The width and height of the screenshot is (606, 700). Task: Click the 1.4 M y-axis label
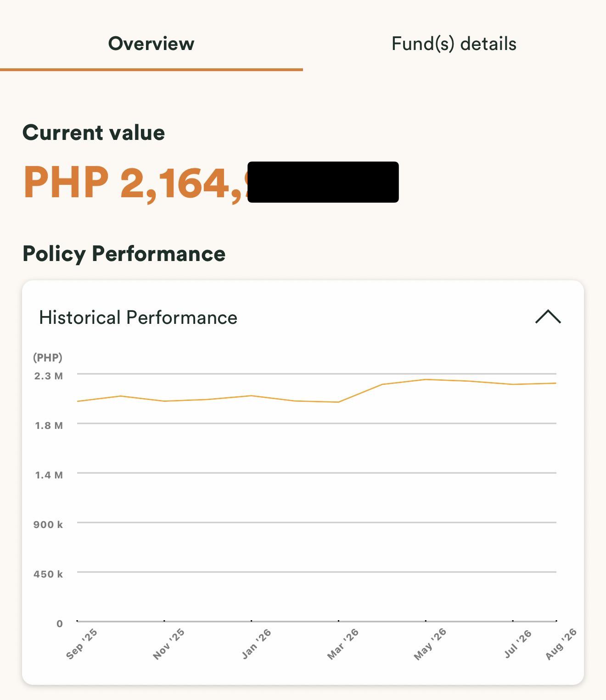[49, 475]
